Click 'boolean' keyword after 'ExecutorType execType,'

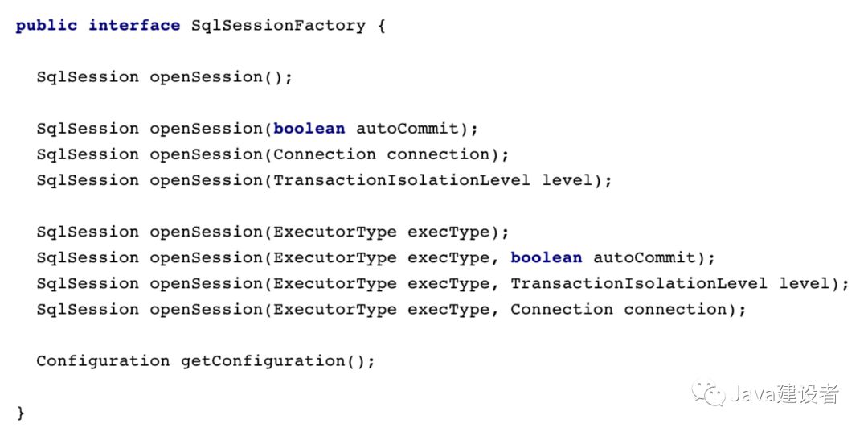[547, 257]
